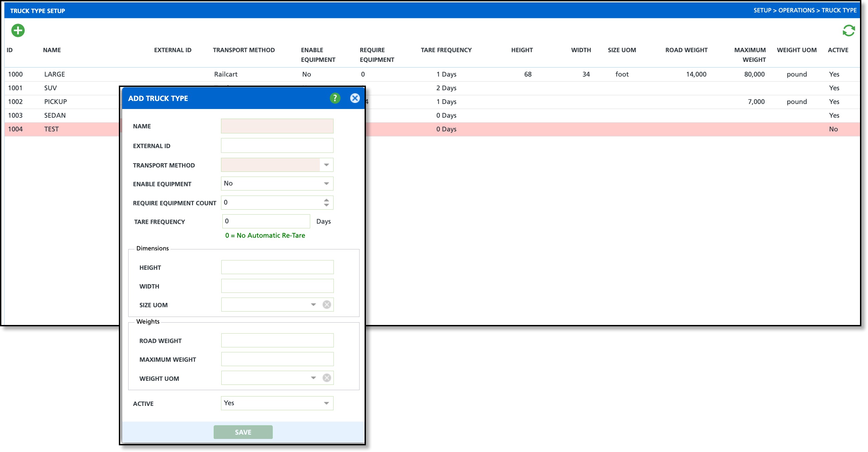Expand the Weight UOM dropdown arrow

(313, 378)
